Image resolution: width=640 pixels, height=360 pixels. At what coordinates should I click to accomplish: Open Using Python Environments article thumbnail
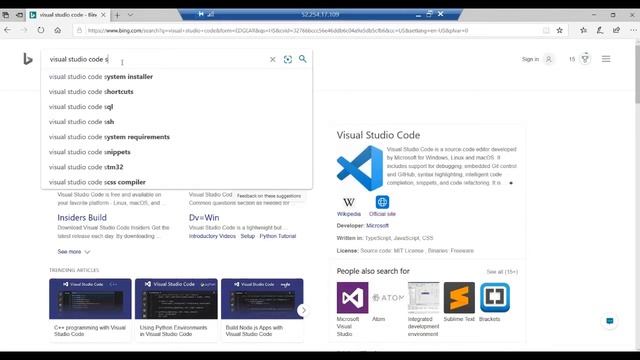click(x=176, y=299)
